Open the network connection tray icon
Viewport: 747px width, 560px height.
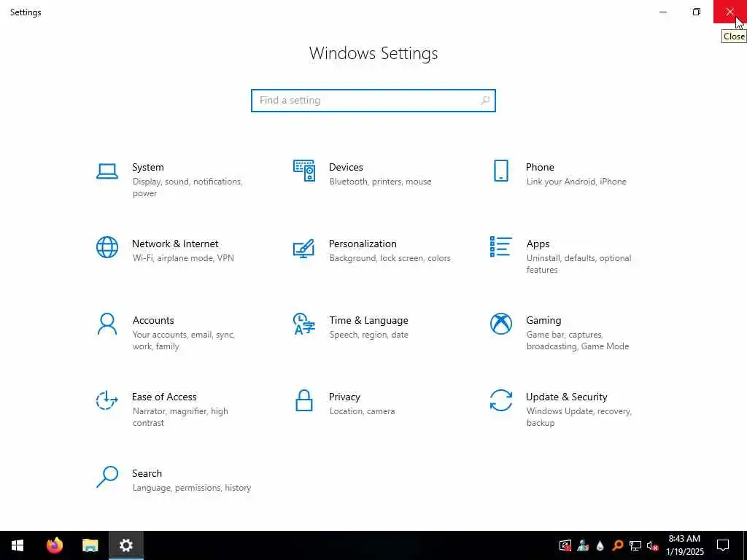[x=635, y=545]
